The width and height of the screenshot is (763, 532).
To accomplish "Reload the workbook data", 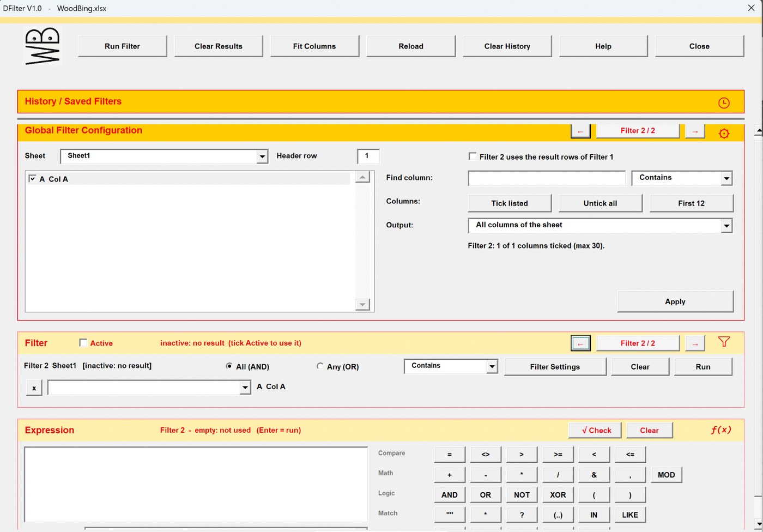I will pyautogui.click(x=411, y=46).
